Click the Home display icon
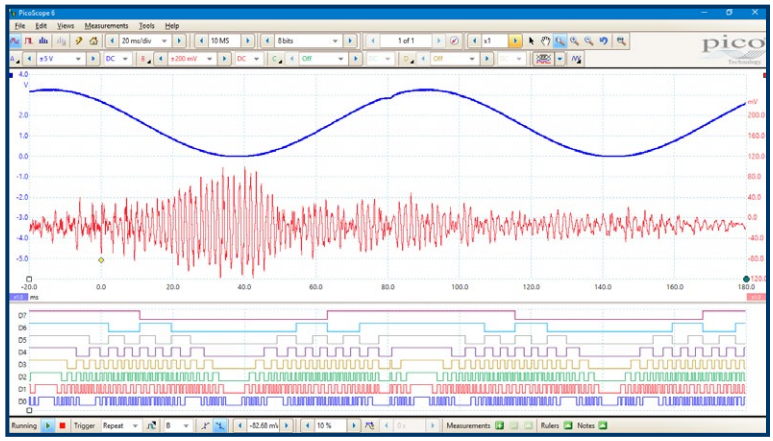Image resolution: width=773 pixels, height=441 pixels. click(x=93, y=41)
